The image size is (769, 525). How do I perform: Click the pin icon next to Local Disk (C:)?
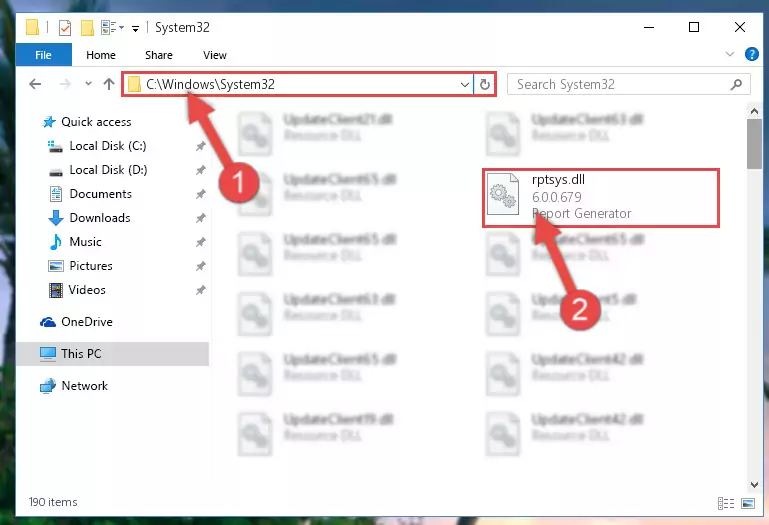pos(201,146)
